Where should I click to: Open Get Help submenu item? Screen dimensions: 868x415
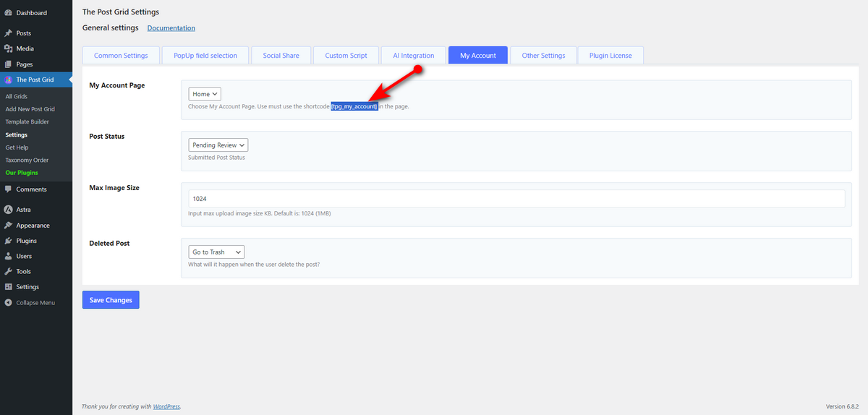pyautogui.click(x=17, y=147)
